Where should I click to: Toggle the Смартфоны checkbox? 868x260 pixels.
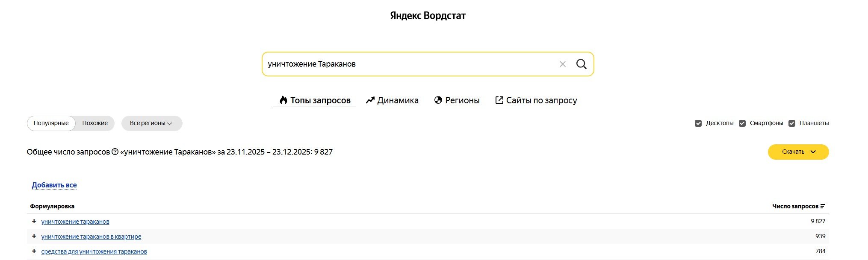point(742,123)
